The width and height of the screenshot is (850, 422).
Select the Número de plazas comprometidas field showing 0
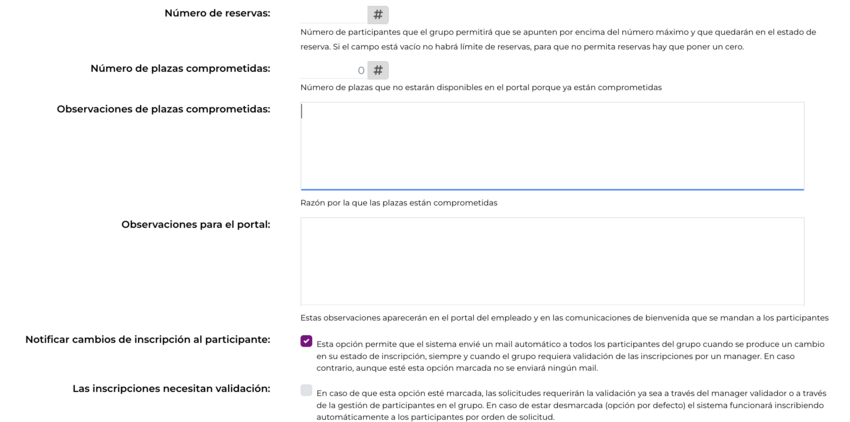[334, 70]
